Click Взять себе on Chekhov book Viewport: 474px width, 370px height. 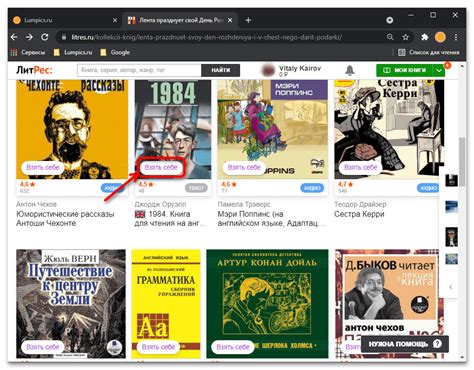click(x=43, y=167)
